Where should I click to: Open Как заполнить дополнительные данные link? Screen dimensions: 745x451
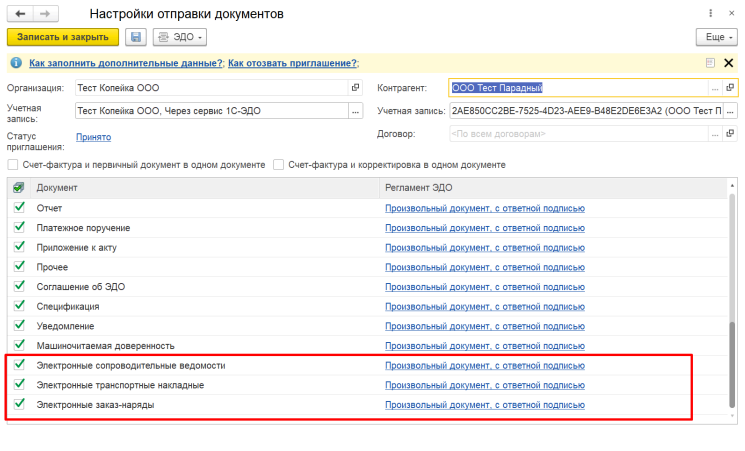point(126,63)
